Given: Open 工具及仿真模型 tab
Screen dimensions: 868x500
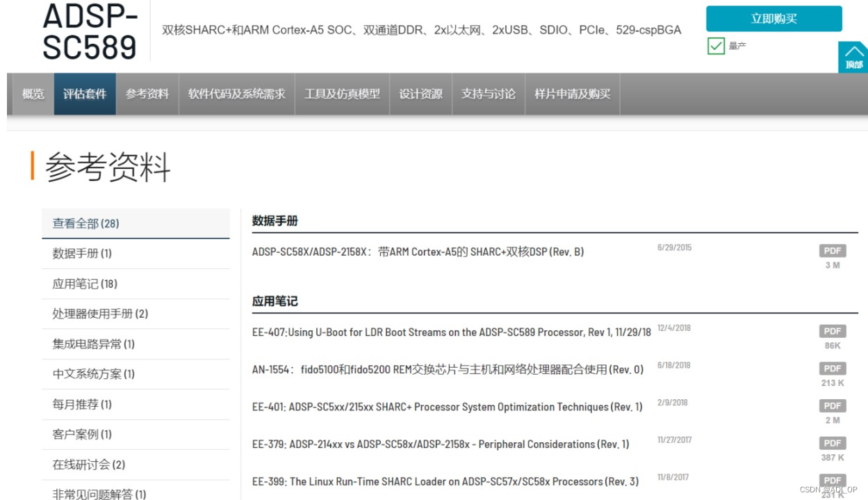Looking at the screenshot, I should coord(343,94).
